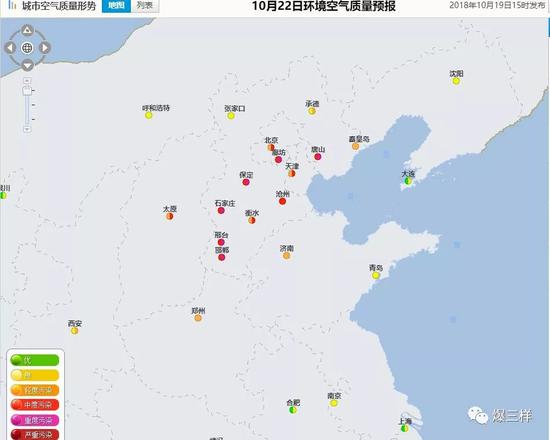This screenshot has height=440, width=550.
Task: Click the 唐山 city marker
Action: point(318,156)
